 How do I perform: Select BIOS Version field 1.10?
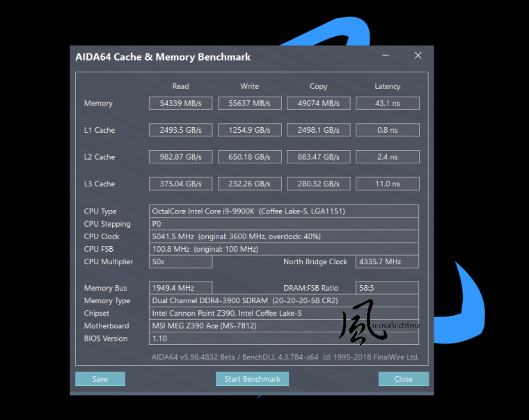pos(284,339)
